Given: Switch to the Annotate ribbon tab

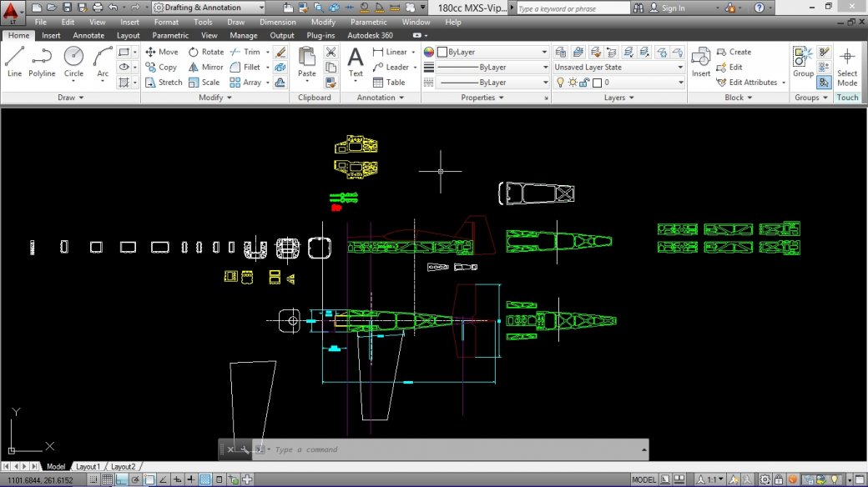Looking at the screenshot, I should coord(88,36).
